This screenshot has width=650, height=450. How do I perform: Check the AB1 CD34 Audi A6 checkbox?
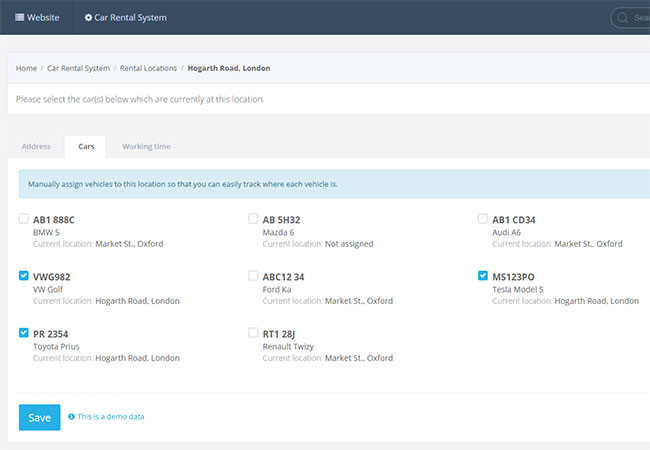(x=483, y=218)
